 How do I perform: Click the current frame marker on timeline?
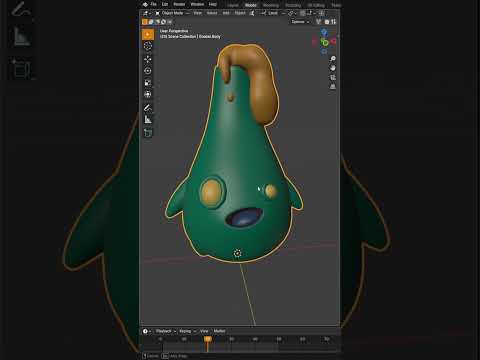coord(208,339)
